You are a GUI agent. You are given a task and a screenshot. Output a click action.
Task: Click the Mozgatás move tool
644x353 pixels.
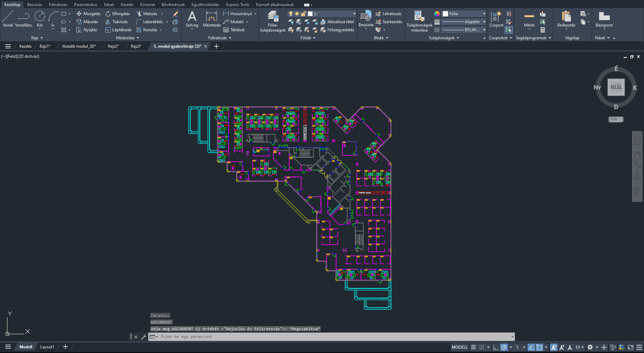coord(89,14)
